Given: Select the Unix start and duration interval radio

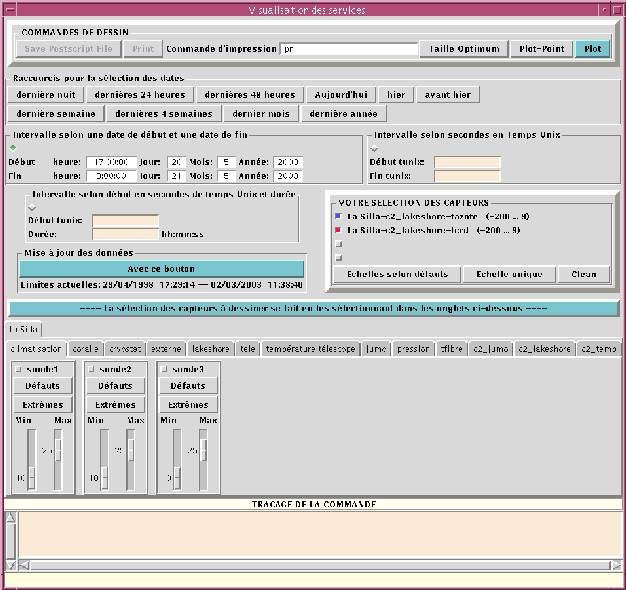Looking at the screenshot, I should [x=32, y=206].
